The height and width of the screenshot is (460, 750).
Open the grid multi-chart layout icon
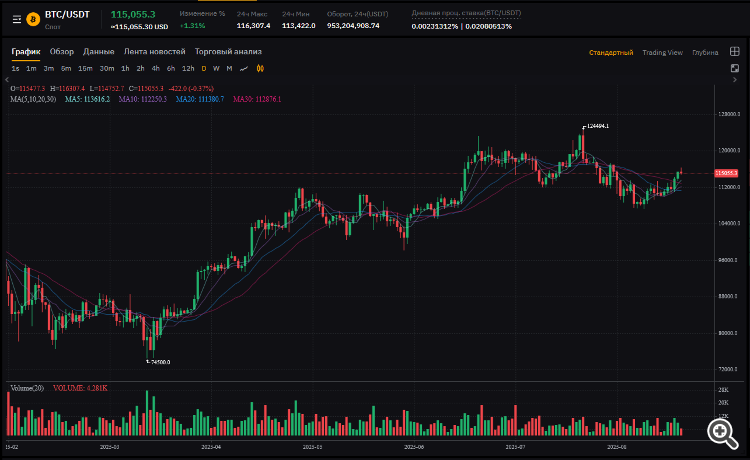734,52
